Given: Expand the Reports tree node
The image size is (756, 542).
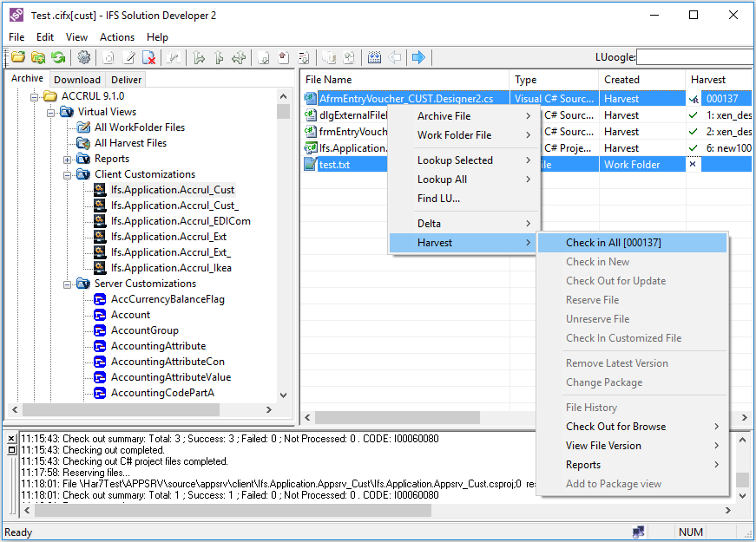Looking at the screenshot, I should (x=68, y=160).
